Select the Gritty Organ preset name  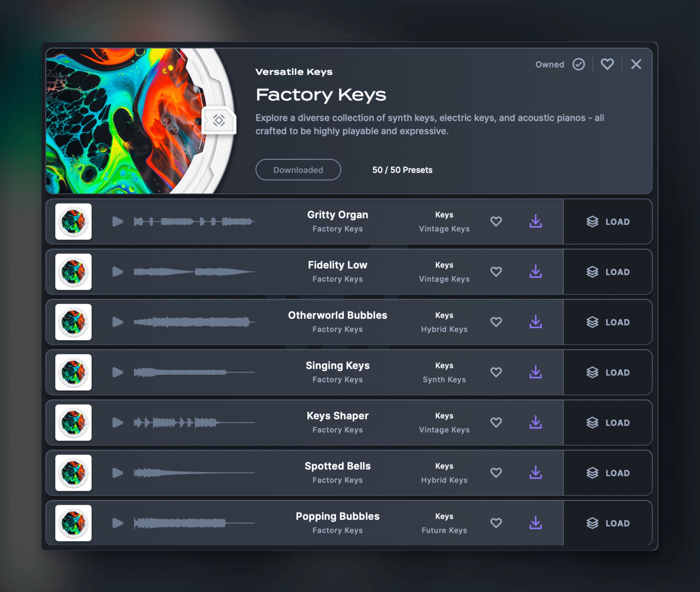337,215
